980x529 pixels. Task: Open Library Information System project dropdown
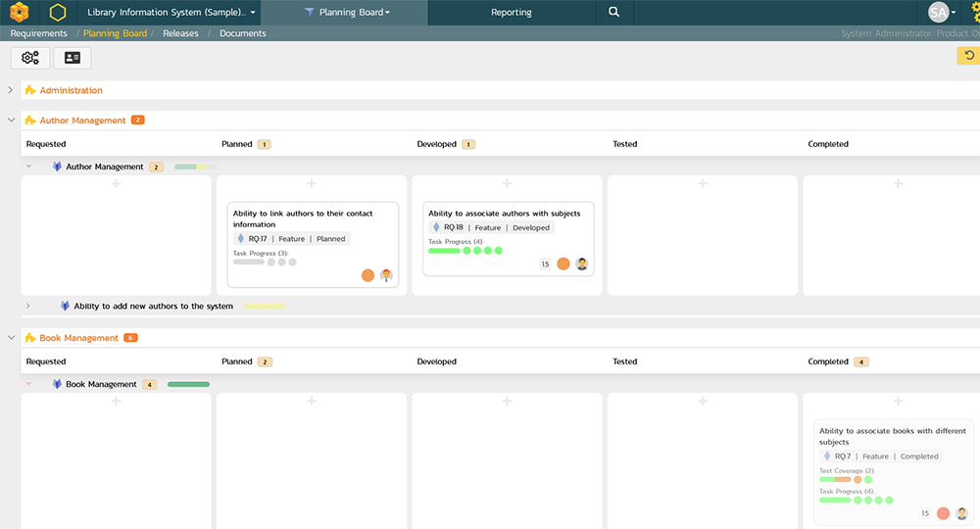pyautogui.click(x=171, y=13)
